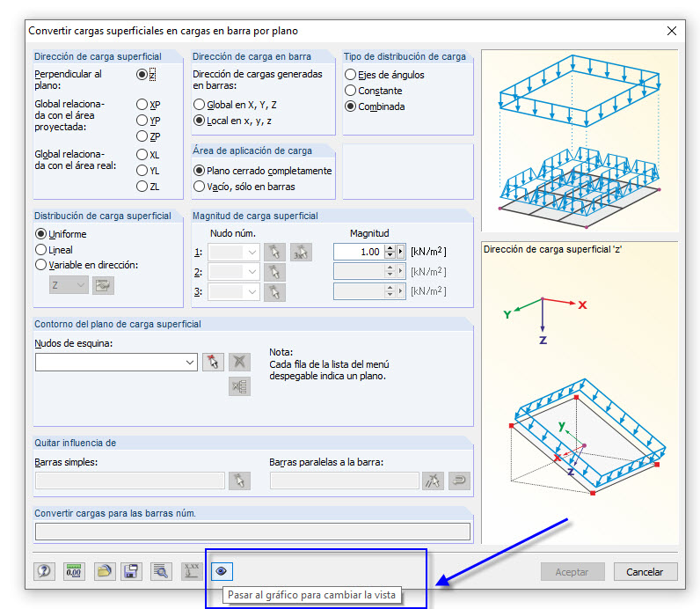Select the YP projected area option

coord(142,121)
